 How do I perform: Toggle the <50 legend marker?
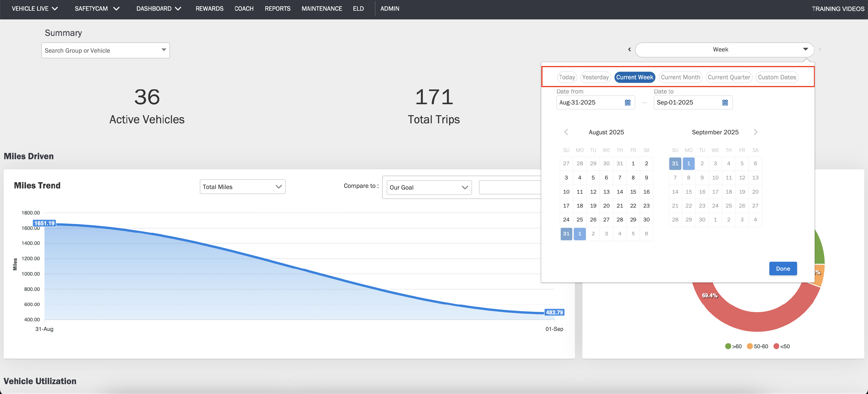776,346
